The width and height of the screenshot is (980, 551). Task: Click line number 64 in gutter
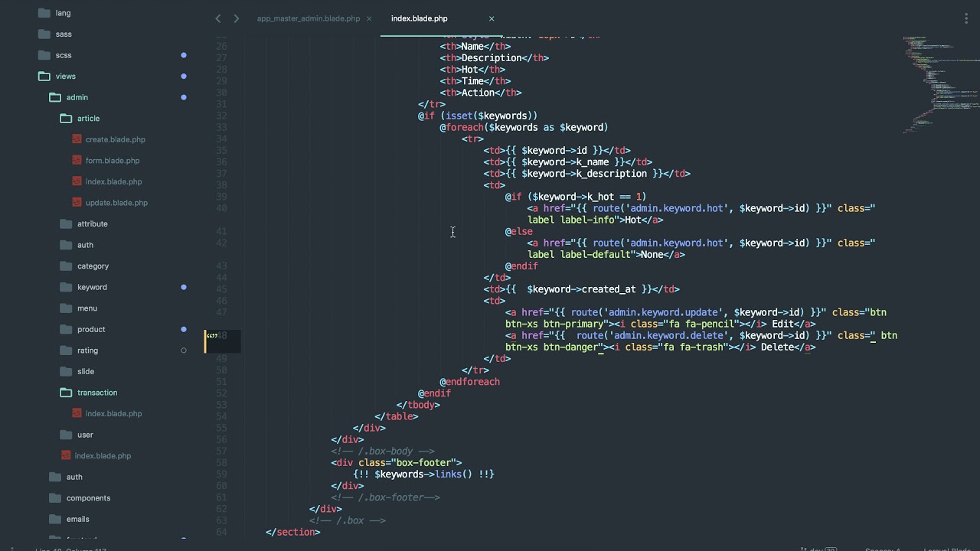221,532
